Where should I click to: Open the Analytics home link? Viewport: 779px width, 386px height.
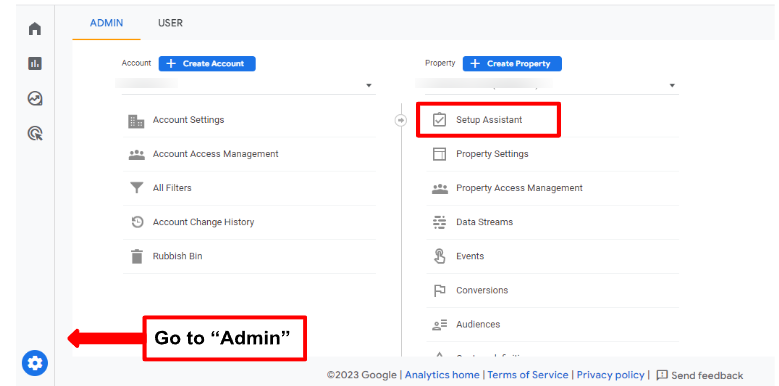442,375
